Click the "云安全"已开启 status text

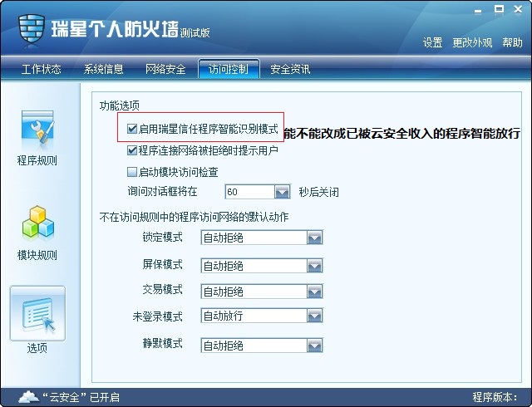[81, 397]
